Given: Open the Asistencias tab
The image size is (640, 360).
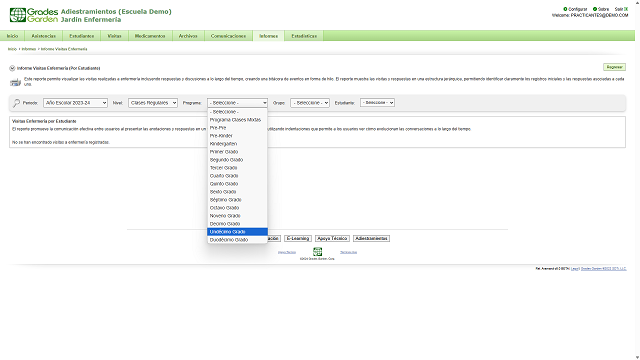Looking at the screenshot, I should 44,36.
